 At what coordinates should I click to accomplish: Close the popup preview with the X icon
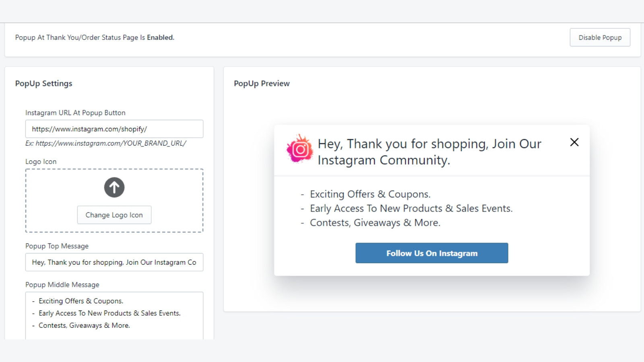point(574,142)
